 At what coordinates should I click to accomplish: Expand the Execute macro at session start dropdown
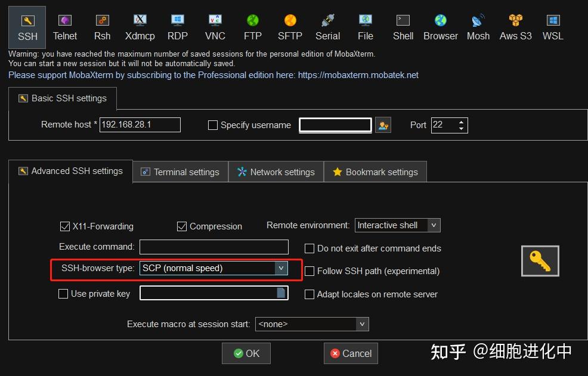point(362,324)
